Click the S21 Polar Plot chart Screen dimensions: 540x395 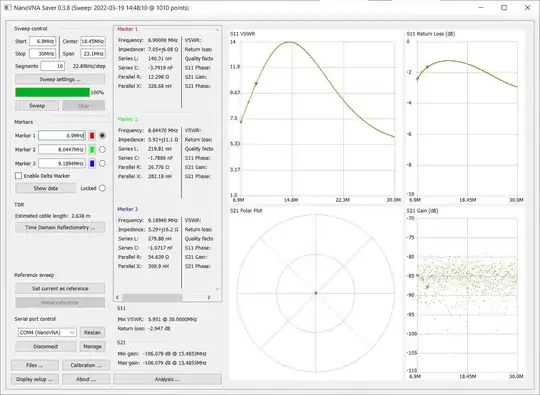[315, 293]
